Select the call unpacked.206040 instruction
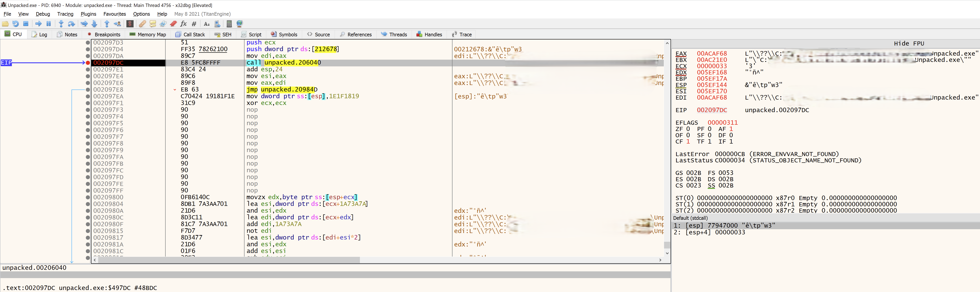980x292 pixels. click(283, 63)
